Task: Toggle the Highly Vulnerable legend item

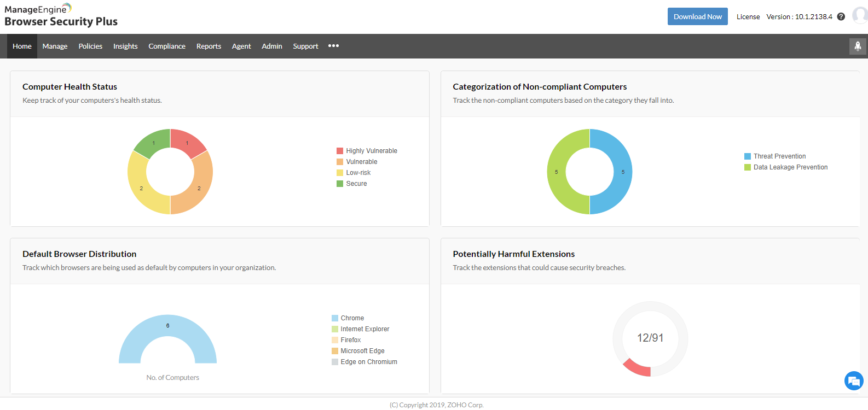Action: [x=371, y=151]
